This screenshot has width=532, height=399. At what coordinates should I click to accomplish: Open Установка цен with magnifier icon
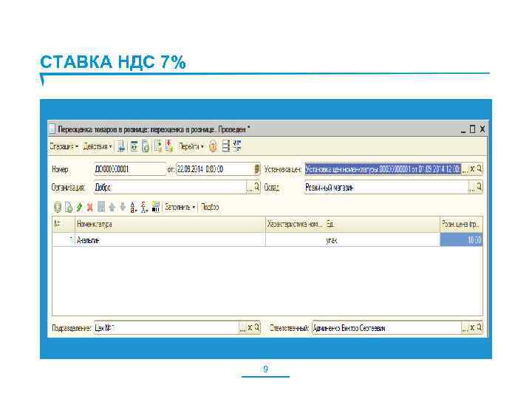480,168
